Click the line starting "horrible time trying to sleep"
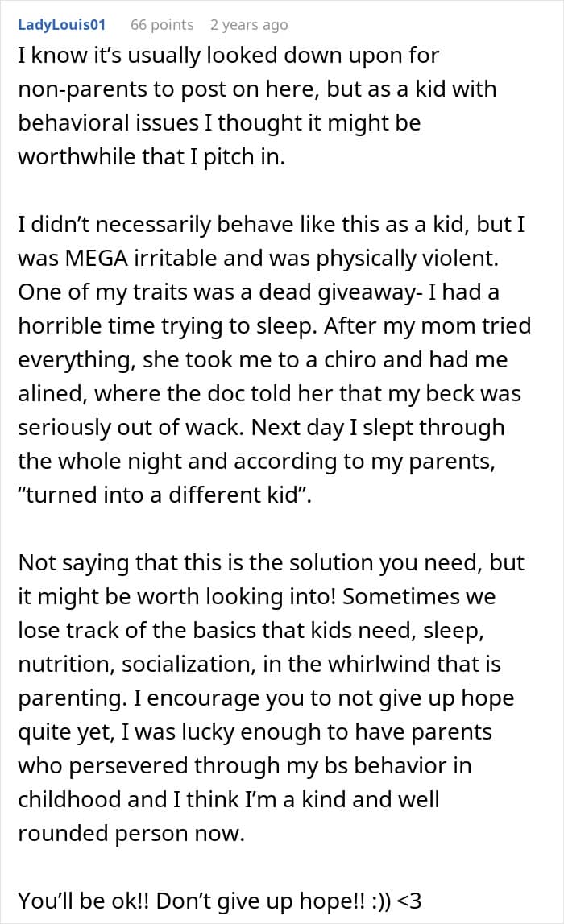Viewport: 564px width, 924px height. 275,326
